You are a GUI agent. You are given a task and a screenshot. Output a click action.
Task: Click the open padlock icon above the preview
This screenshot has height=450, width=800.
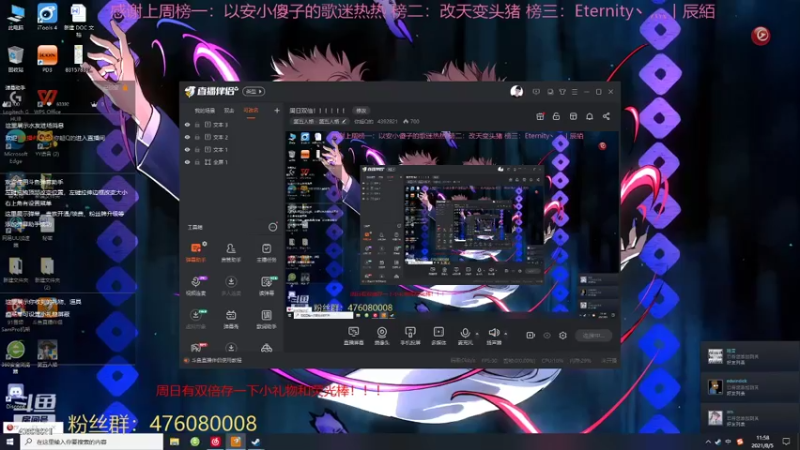point(556,116)
